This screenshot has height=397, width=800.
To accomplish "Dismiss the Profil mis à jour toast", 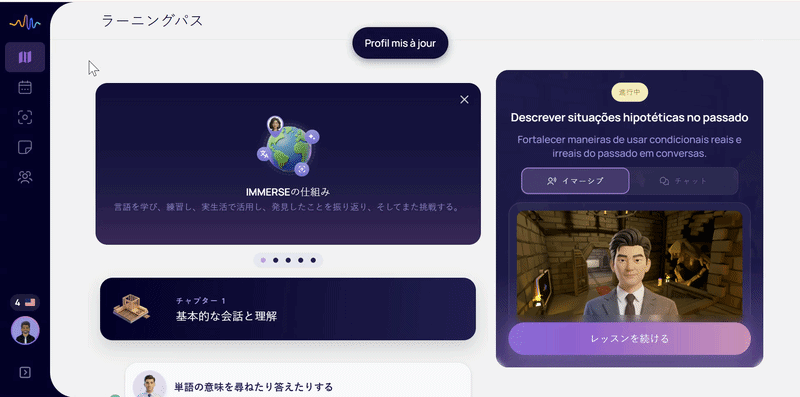I will click(400, 43).
